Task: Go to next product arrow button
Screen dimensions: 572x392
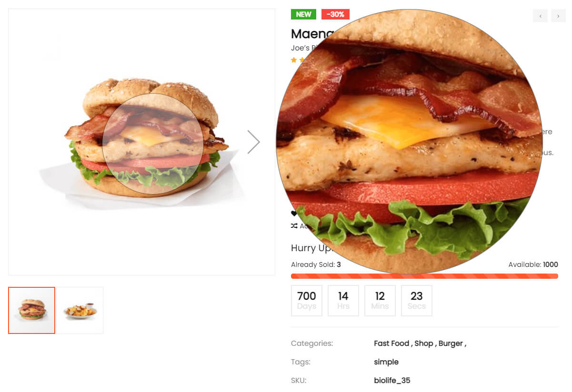Action: (x=558, y=16)
